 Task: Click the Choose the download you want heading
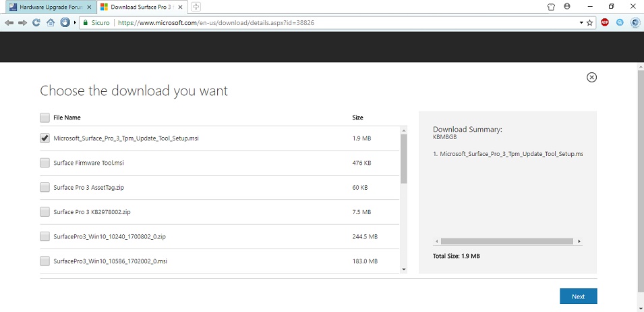(134, 91)
